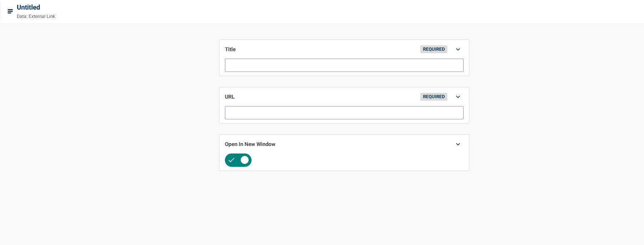Click the Open In New Window card body

pos(344,153)
